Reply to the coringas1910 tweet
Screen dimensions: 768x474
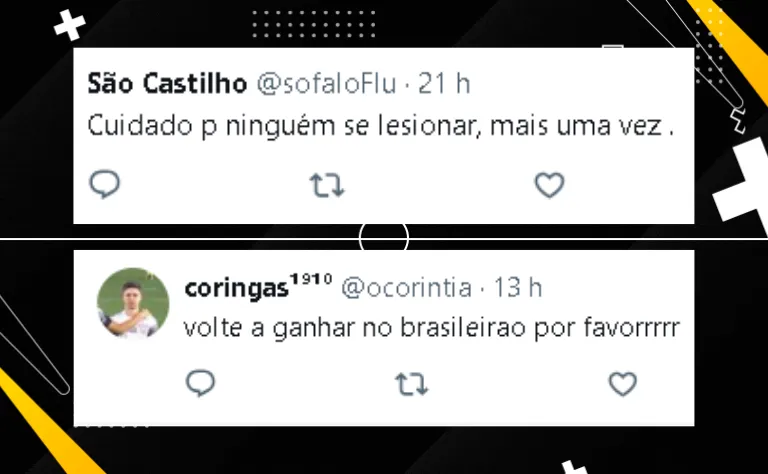point(200,383)
